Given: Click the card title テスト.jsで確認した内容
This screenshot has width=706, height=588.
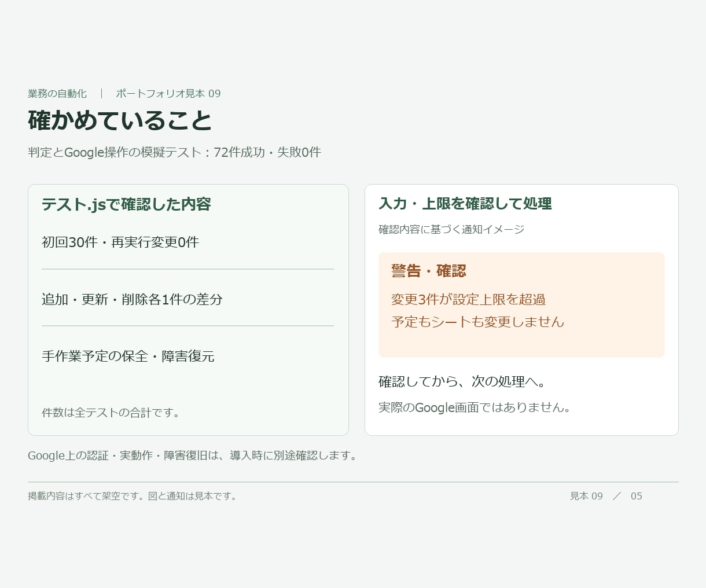Looking at the screenshot, I should click(x=126, y=204).
